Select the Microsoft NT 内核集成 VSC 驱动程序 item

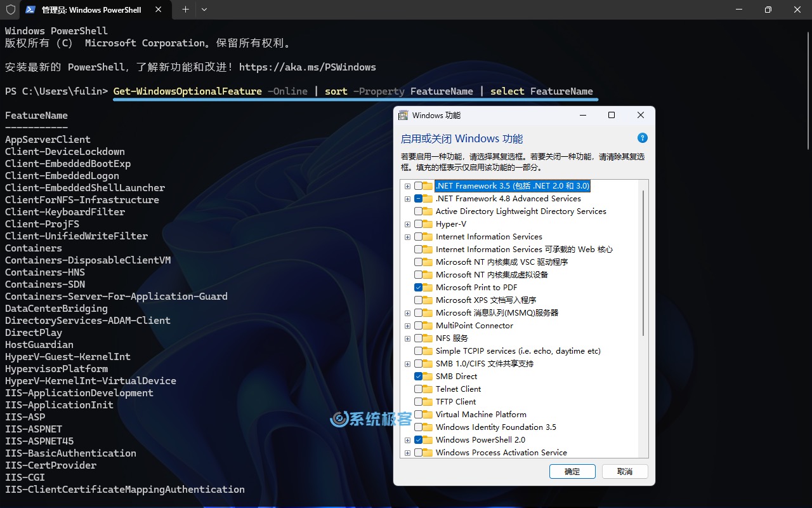click(x=501, y=262)
